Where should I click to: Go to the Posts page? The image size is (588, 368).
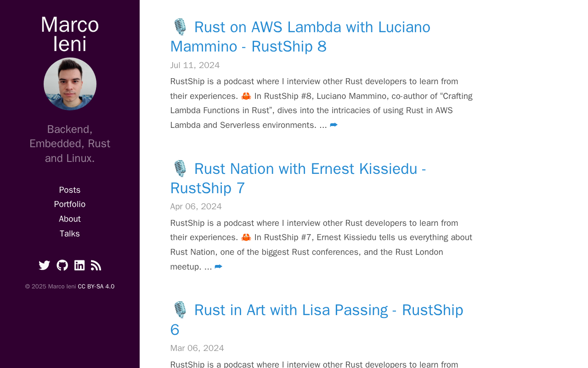click(x=70, y=190)
